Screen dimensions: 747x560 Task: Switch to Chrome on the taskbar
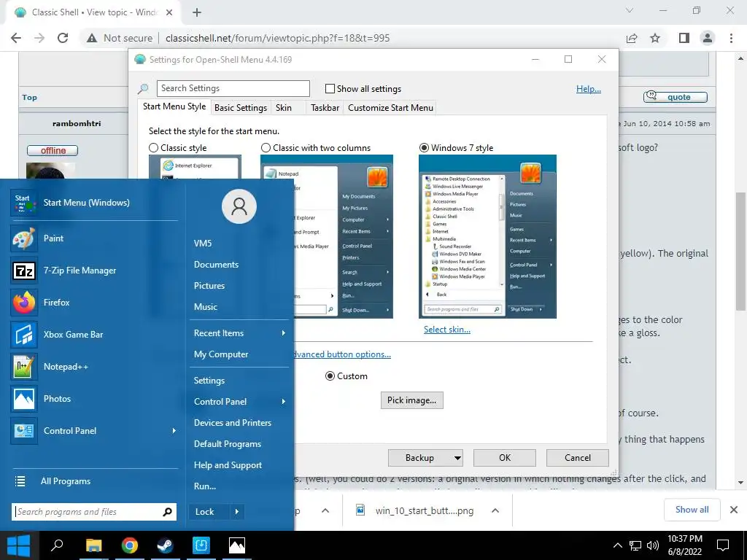(130, 545)
